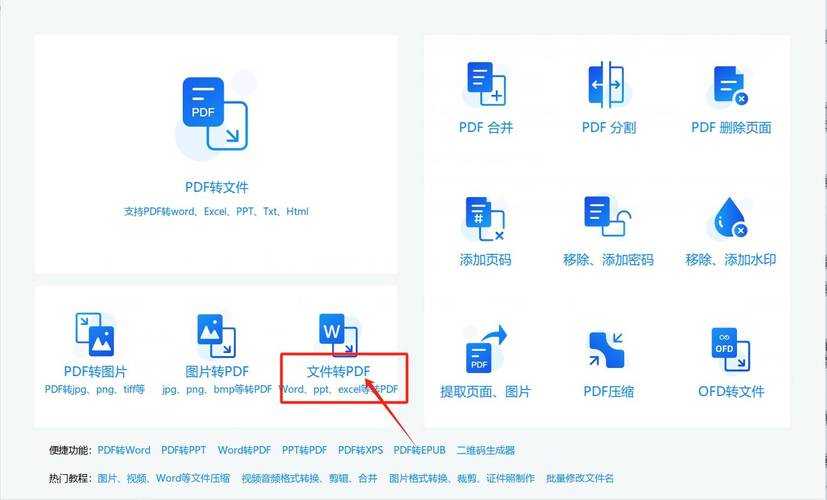827x500 pixels.
Task: Open the PDF 分割 split tool icon
Action: coord(607,84)
